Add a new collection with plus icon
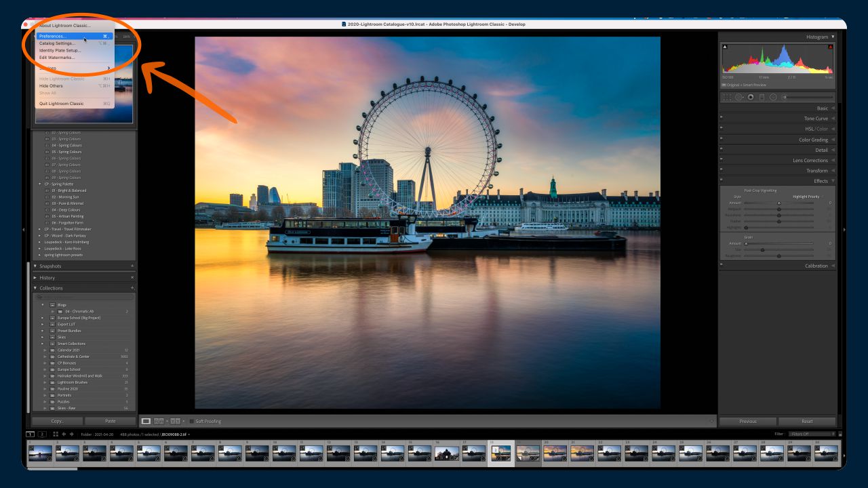 (132, 288)
